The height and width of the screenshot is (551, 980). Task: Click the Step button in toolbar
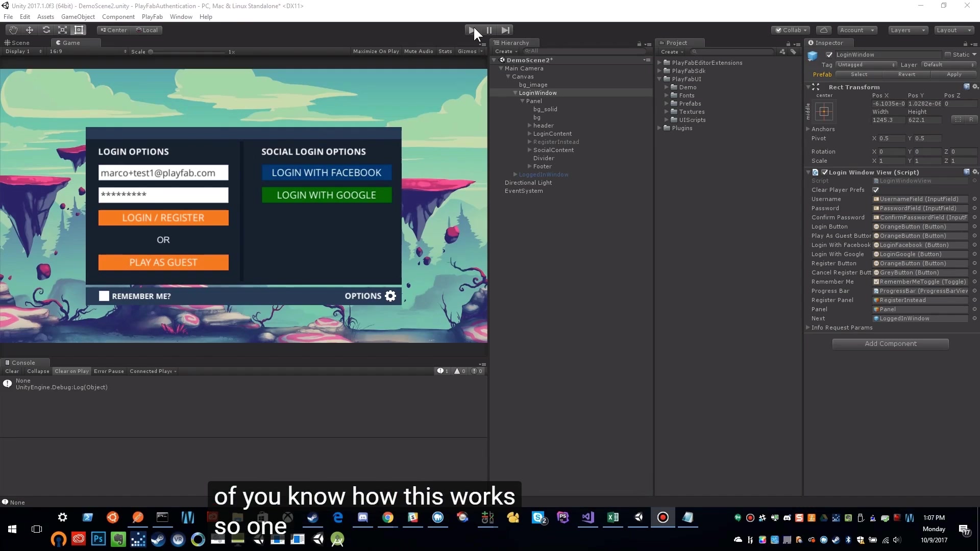pyautogui.click(x=505, y=30)
